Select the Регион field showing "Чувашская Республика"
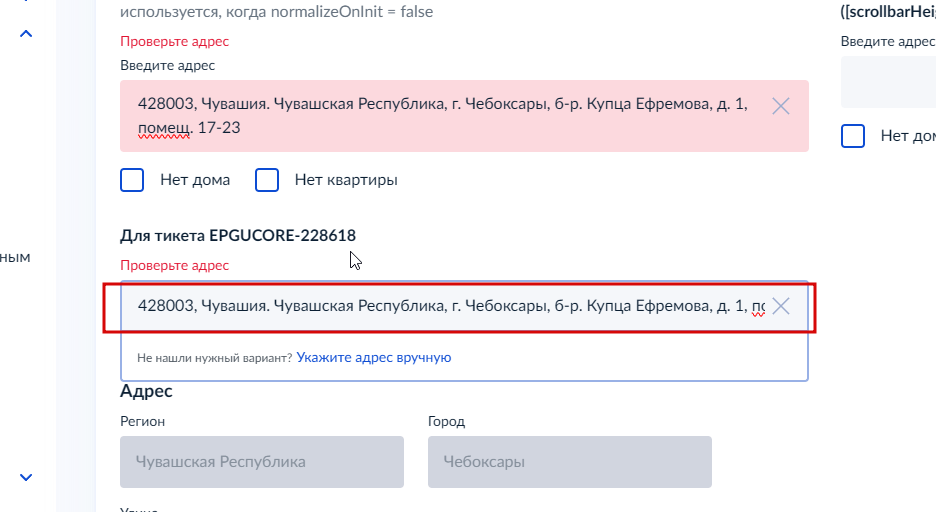Viewport: 936px width, 512px height. 262,462
